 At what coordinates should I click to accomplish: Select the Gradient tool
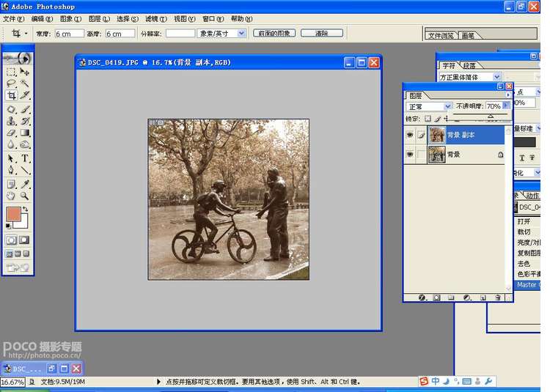24,133
